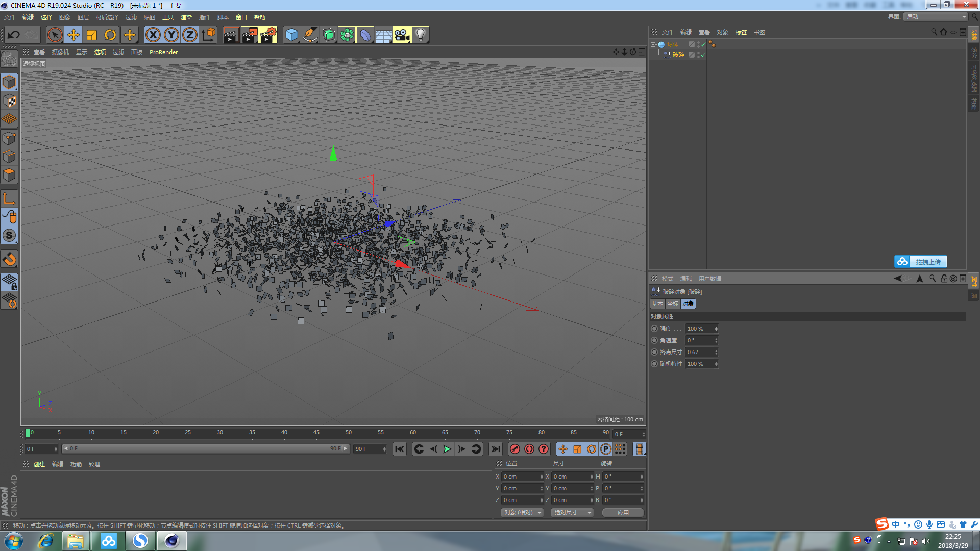Open the green MoGraph array icon

click(347, 35)
